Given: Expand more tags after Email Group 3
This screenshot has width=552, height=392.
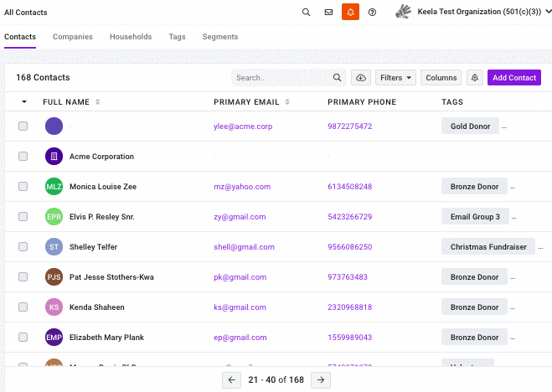Looking at the screenshot, I should click(514, 218).
